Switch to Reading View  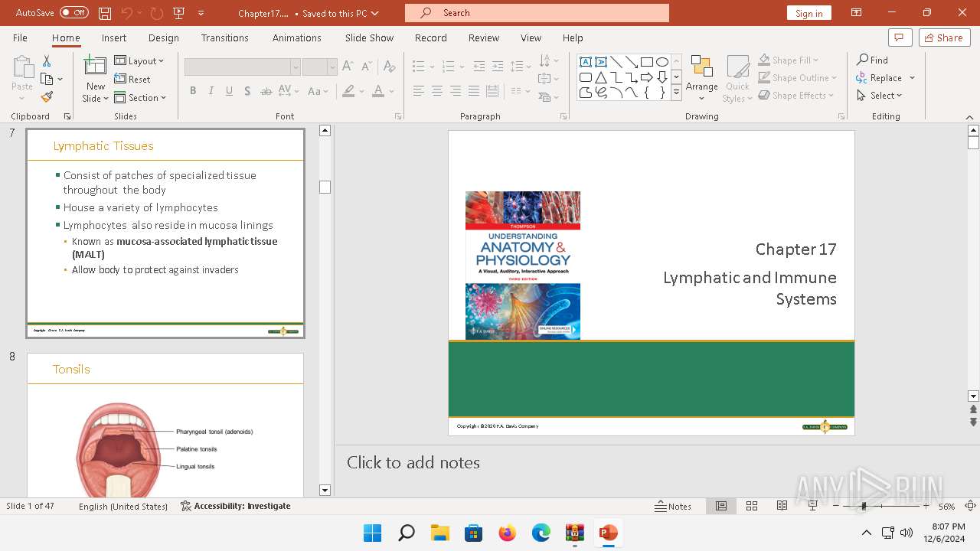(782, 506)
